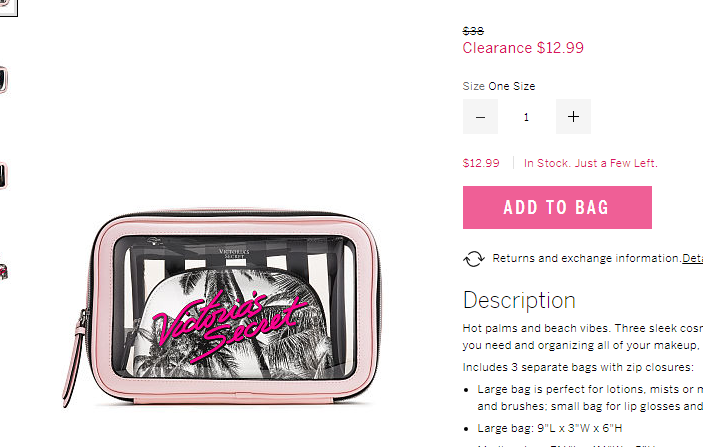Screen dimensions: 703x447
Task: Click the struck-through $38 original price
Action: click(473, 31)
